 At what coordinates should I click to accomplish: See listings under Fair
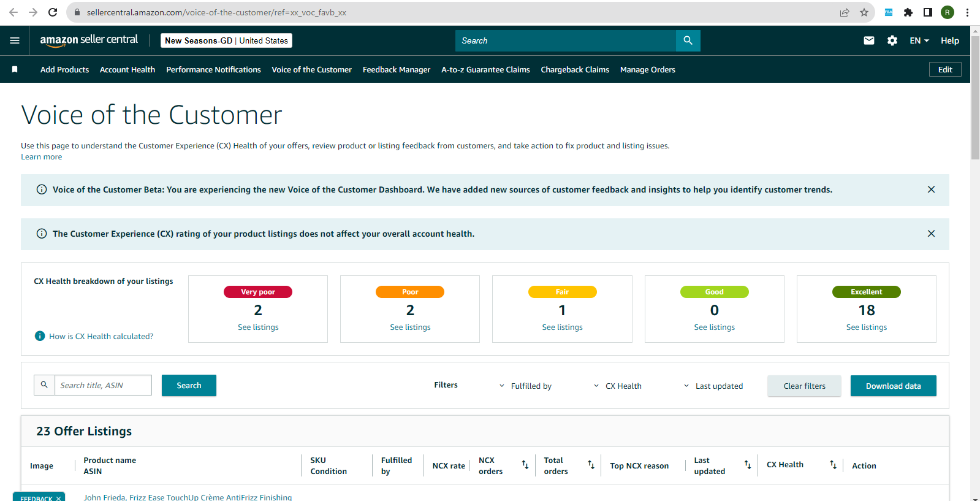[x=562, y=327]
